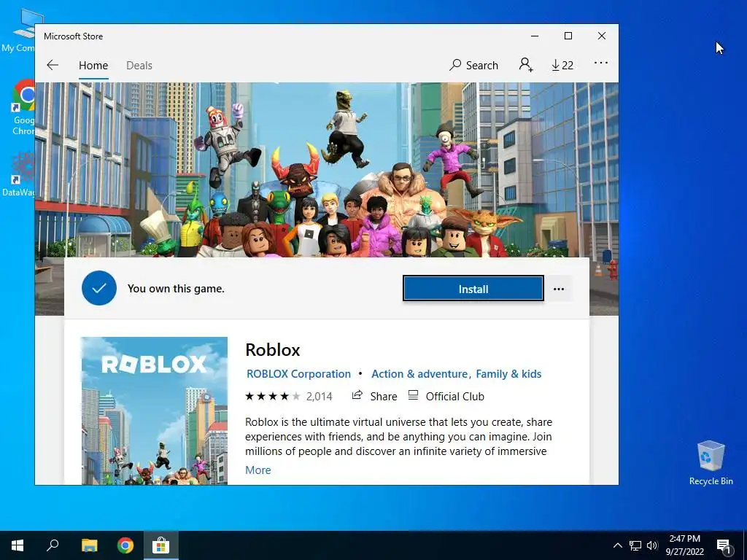Click the owned checkmark badge
This screenshot has width=747, height=560.
click(x=99, y=288)
